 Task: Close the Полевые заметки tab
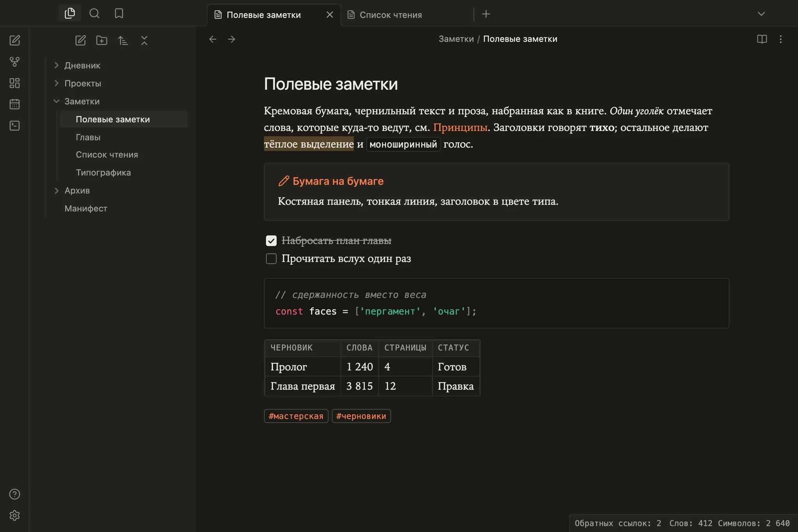tap(330, 14)
